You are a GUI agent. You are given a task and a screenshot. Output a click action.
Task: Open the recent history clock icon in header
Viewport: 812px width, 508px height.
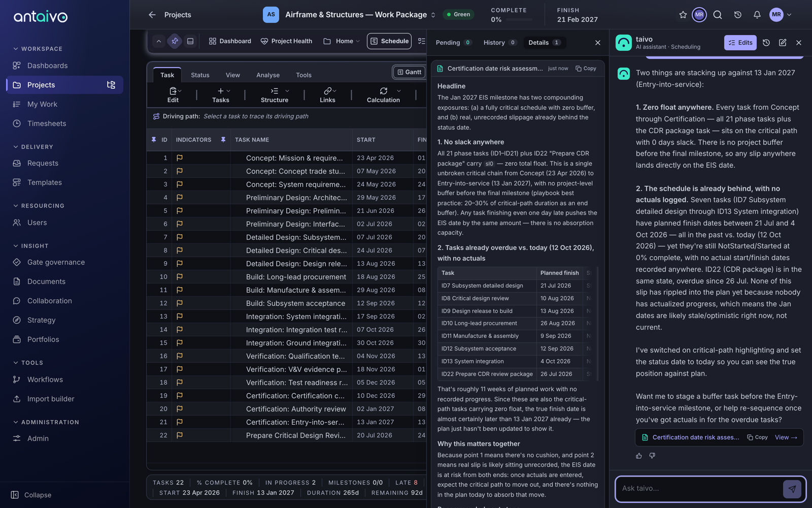pos(738,15)
